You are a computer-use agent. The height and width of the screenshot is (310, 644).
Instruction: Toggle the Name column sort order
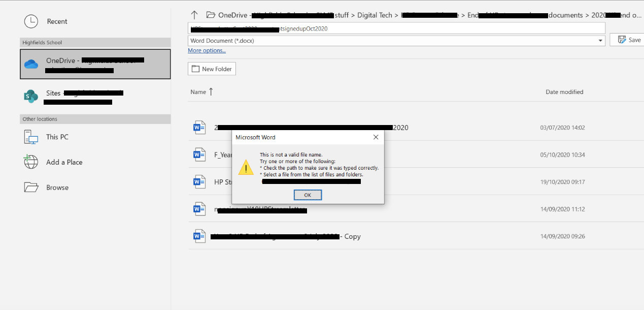point(197,91)
